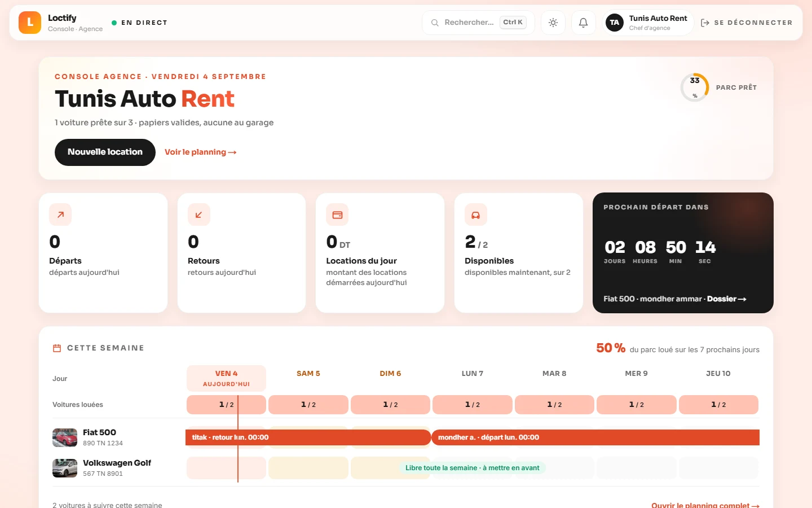Select the MER 9 day column
Viewport: 812px width, 508px height.
coord(637,374)
